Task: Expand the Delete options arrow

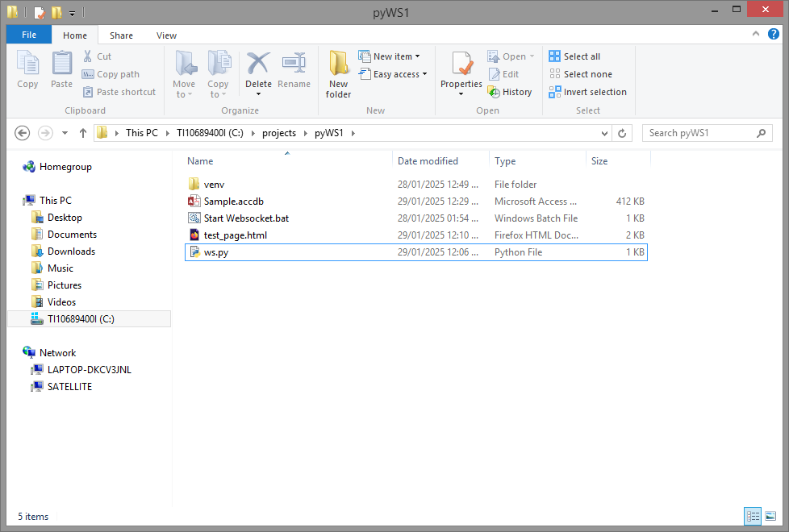Action: (258, 94)
